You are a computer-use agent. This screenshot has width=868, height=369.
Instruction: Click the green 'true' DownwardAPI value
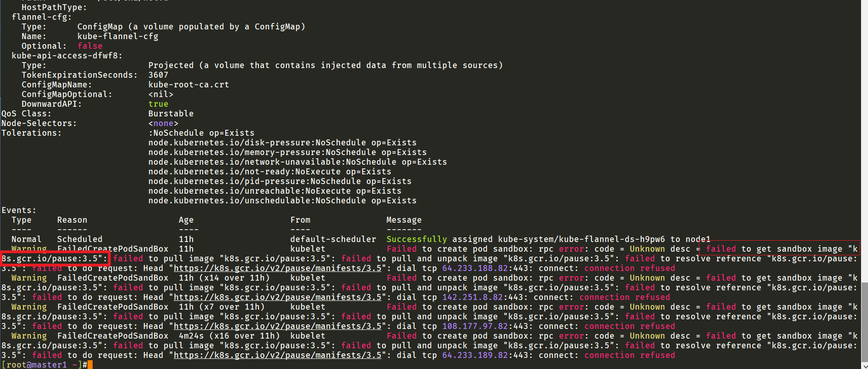pyautogui.click(x=158, y=104)
